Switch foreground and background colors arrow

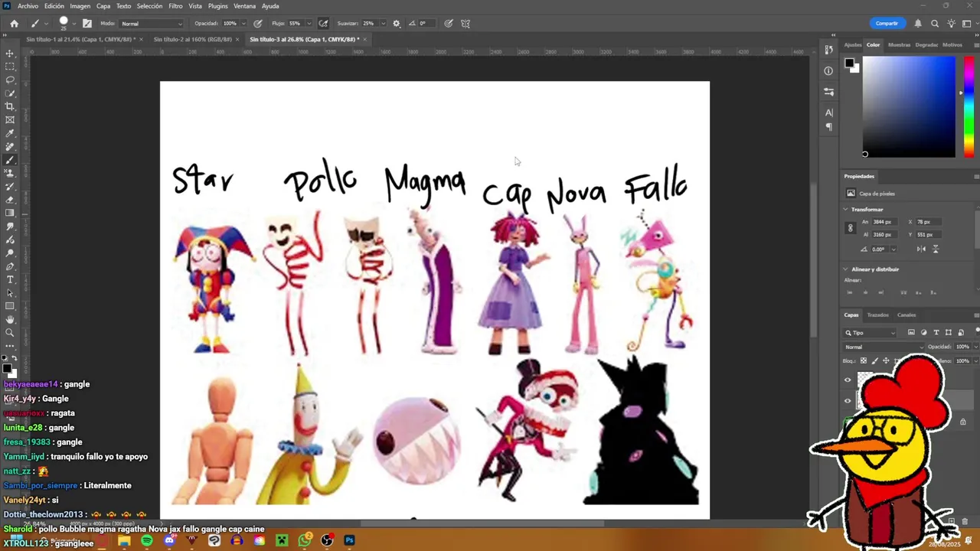click(15, 359)
